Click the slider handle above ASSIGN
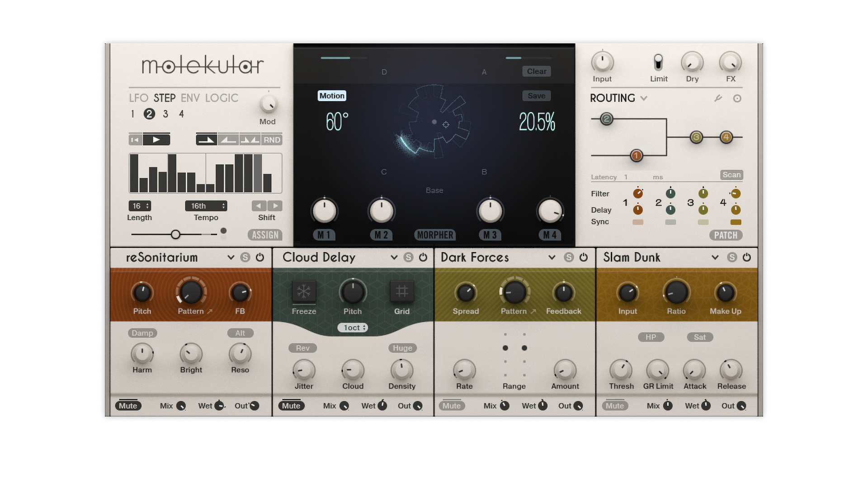The height and width of the screenshot is (488, 868). click(175, 234)
